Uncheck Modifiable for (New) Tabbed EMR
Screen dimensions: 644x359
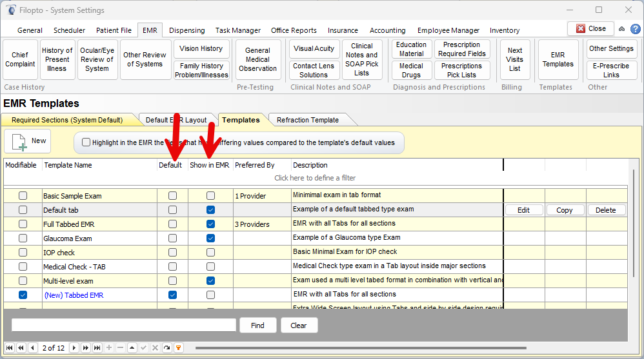[23, 295]
